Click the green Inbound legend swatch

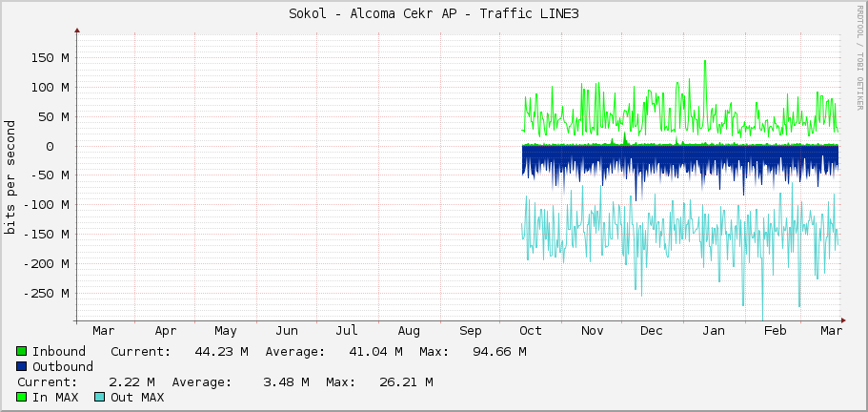[x=22, y=352]
